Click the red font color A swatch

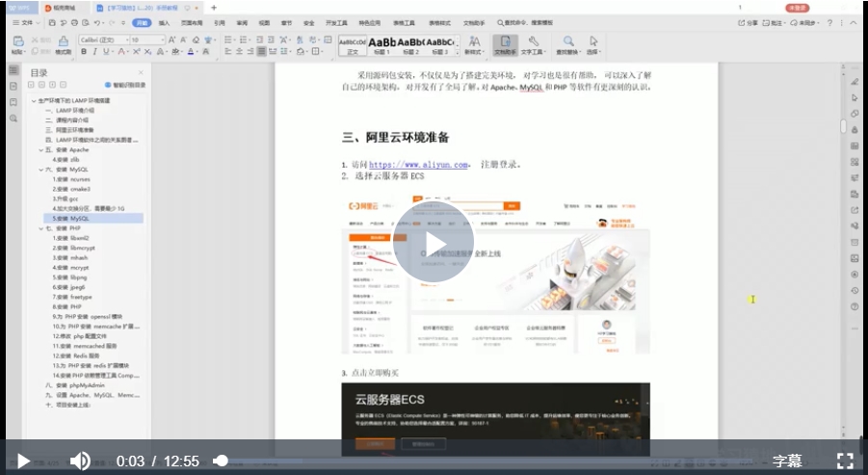point(120,51)
